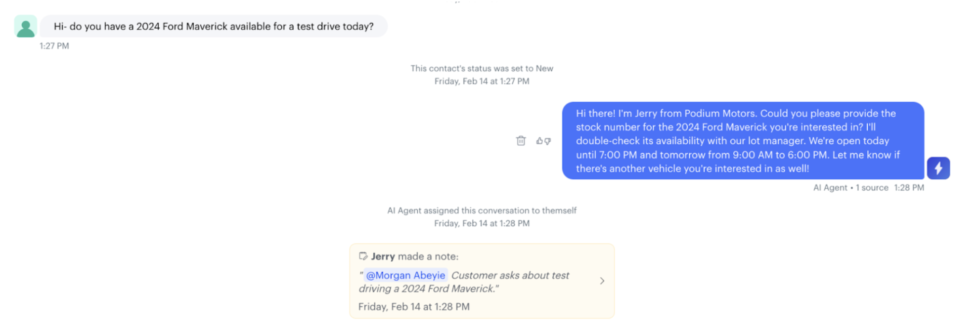Click the "AI Agent" sender label
The image size is (980, 332).
point(830,188)
